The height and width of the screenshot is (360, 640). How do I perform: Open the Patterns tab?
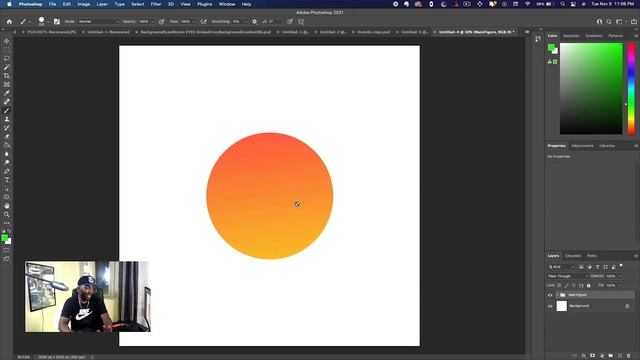click(x=616, y=36)
